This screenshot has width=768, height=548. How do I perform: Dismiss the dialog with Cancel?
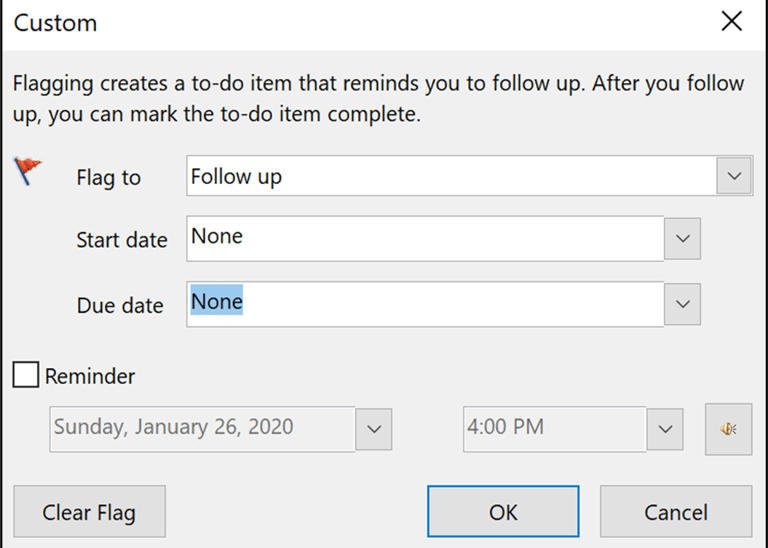click(676, 512)
